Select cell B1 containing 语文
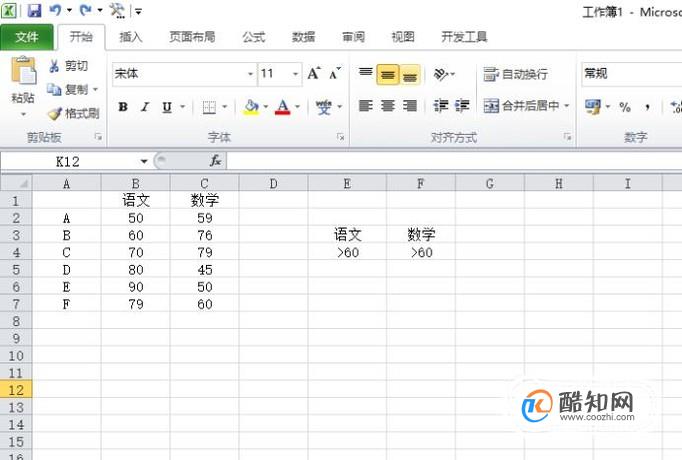 click(136, 200)
